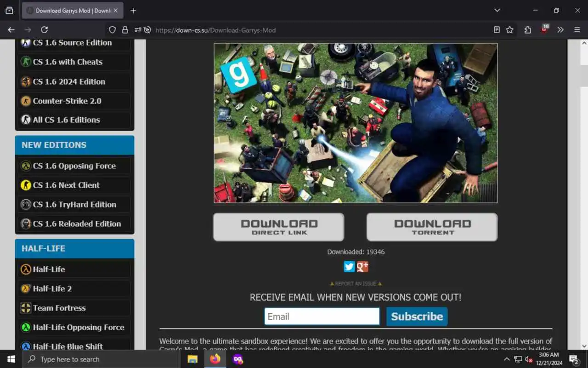The width and height of the screenshot is (588, 368).
Task: Click the yellow CS 1.6 Next Client icon
Action: click(x=26, y=185)
